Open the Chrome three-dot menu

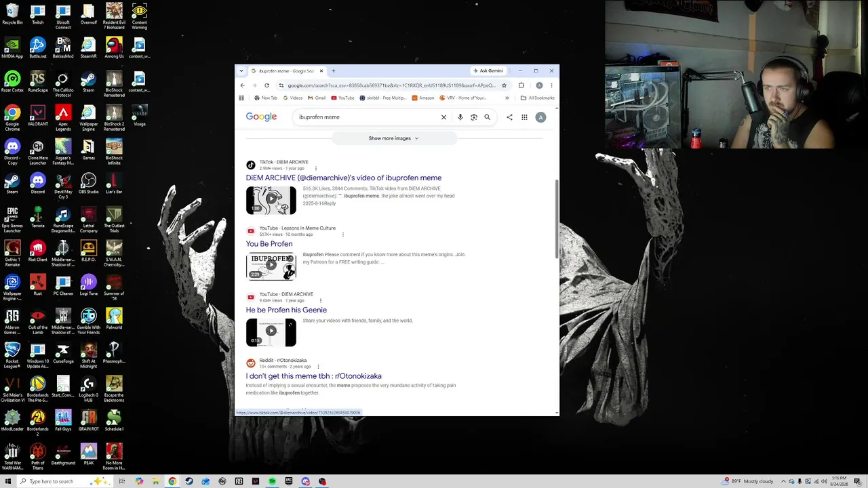click(x=551, y=85)
